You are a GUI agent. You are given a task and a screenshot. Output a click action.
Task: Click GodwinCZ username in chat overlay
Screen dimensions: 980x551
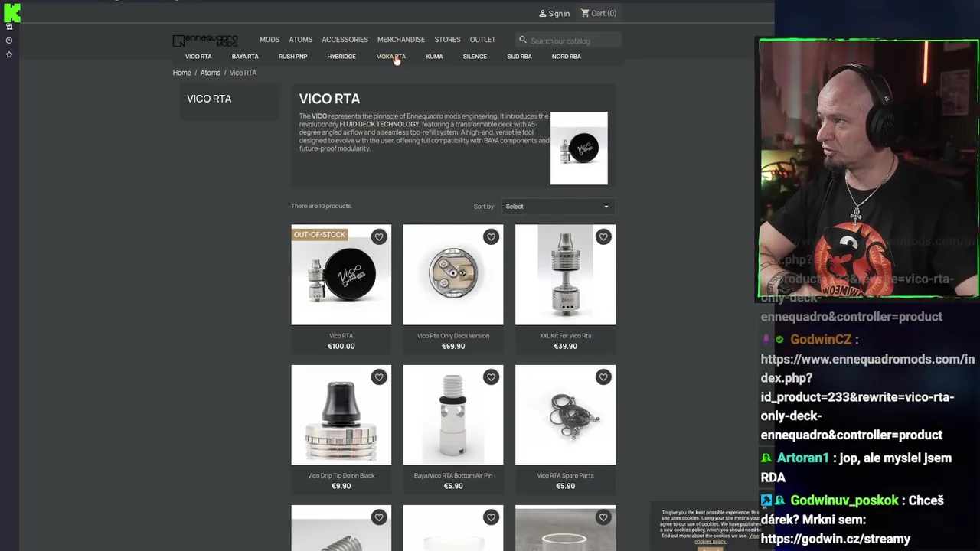click(x=821, y=340)
